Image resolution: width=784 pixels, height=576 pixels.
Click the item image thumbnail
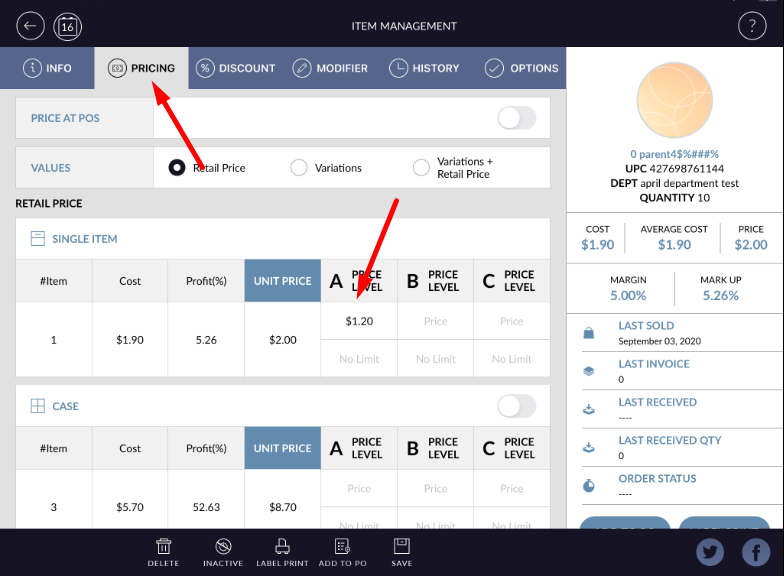[x=675, y=103]
